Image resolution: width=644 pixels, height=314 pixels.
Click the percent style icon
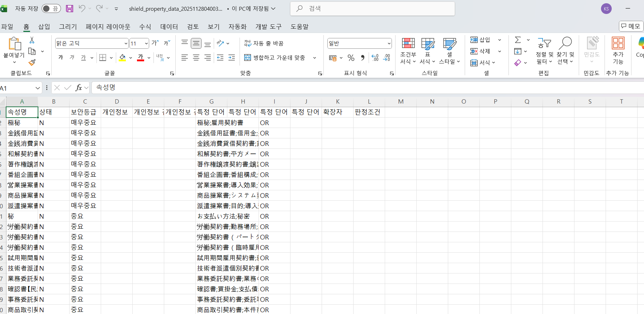pyautogui.click(x=351, y=58)
